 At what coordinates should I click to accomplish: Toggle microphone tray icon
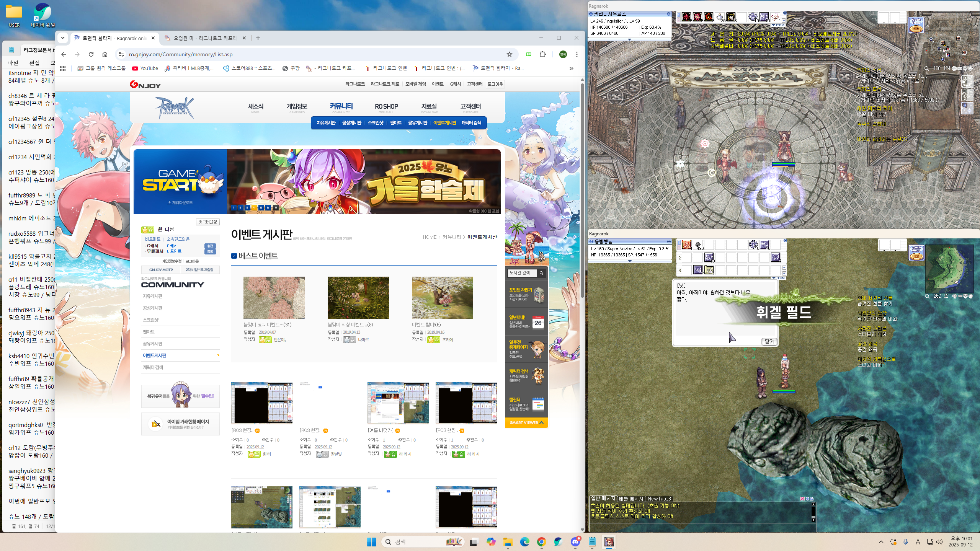point(905,542)
